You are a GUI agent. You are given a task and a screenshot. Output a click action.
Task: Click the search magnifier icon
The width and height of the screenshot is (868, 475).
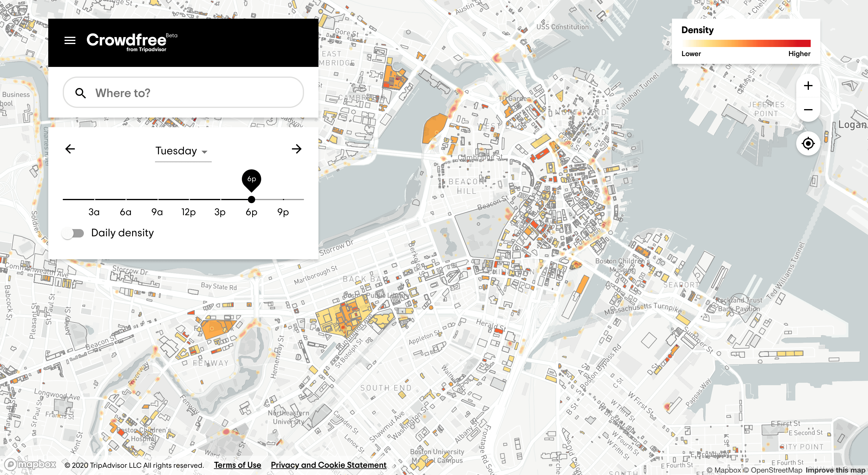[x=80, y=93]
